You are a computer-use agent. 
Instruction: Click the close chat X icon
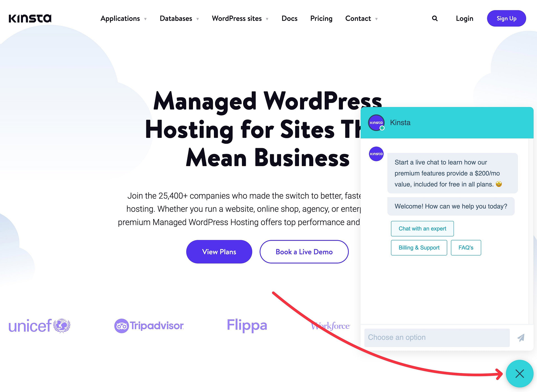click(520, 373)
